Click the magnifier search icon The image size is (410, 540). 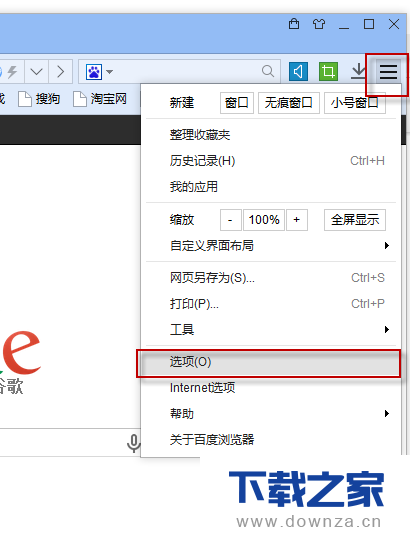267,71
